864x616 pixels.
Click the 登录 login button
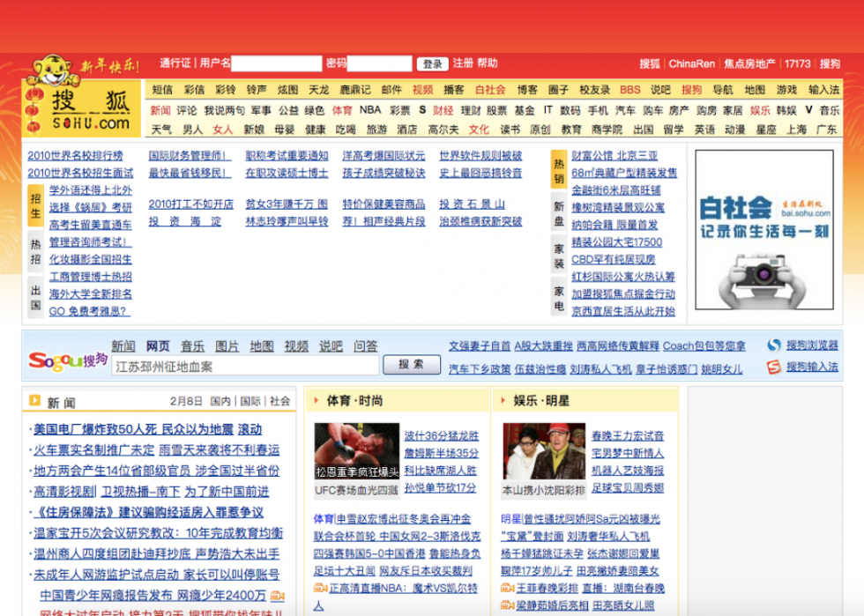tap(433, 64)
